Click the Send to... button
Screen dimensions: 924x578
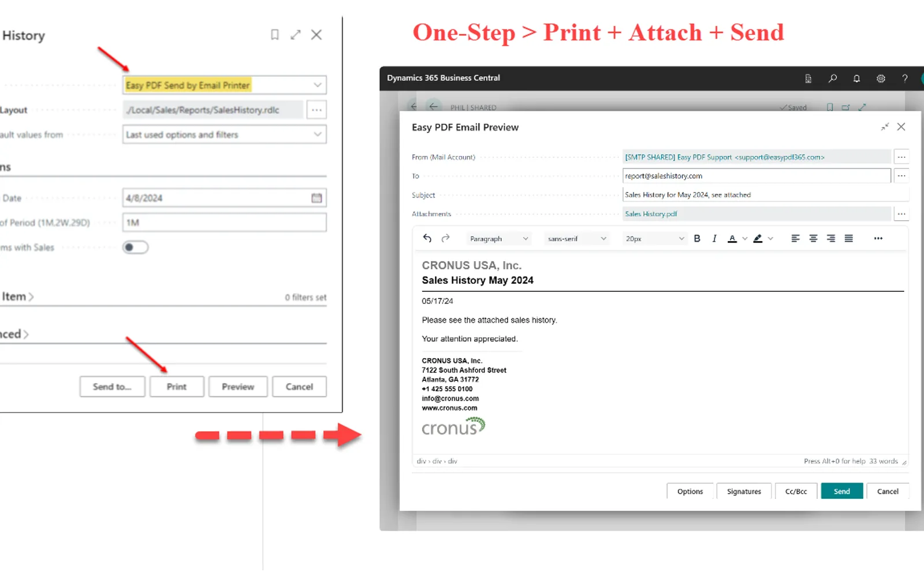pos(112,387)
